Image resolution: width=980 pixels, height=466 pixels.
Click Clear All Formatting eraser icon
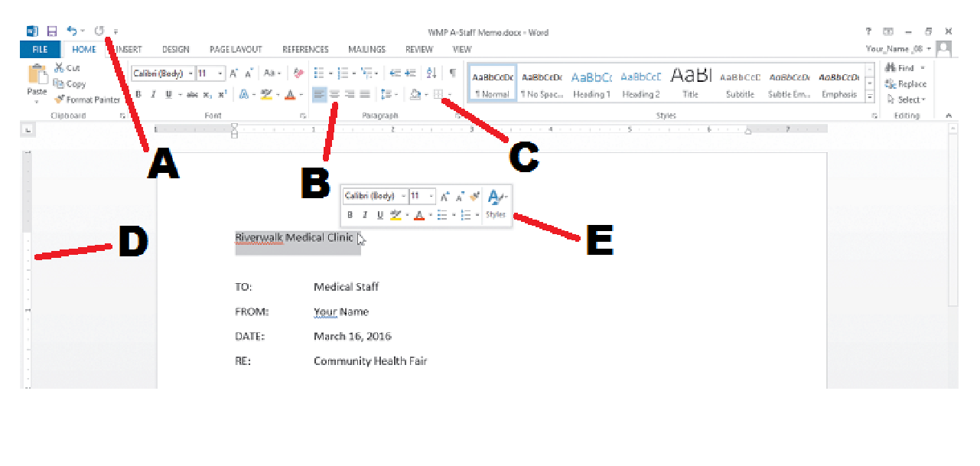click(298, 73)
